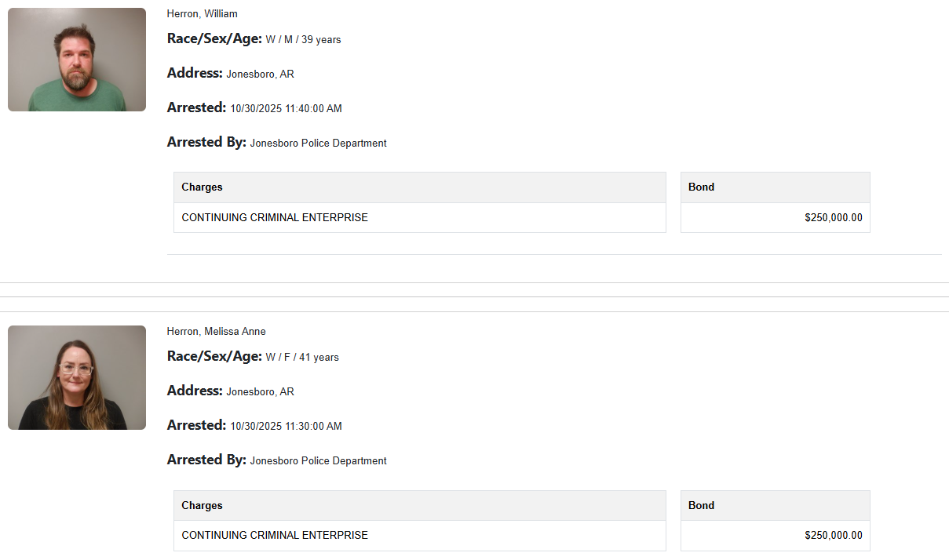
Task: Select the 'W / F / 41 years' value
Action: pyautogui.click(x=302, y=358)
